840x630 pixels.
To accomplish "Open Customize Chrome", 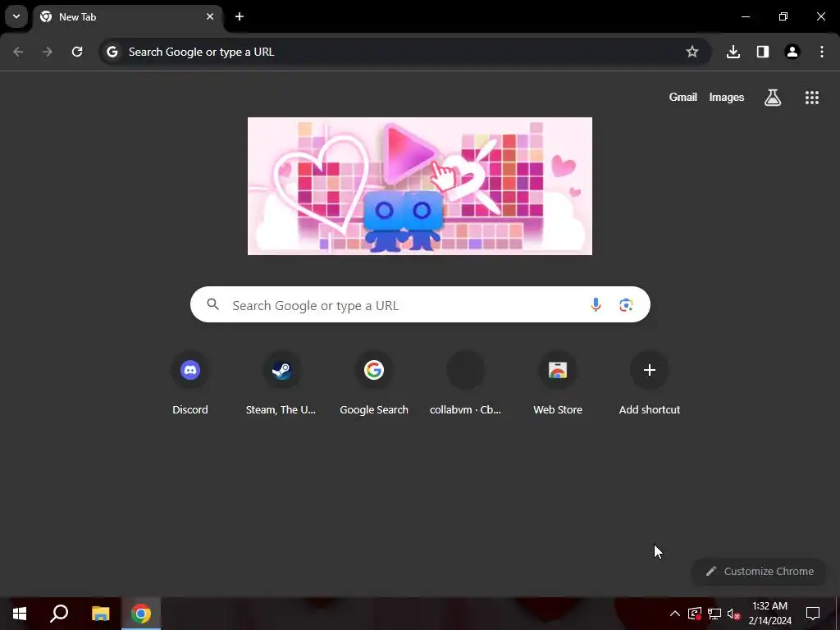I will 759,571.
